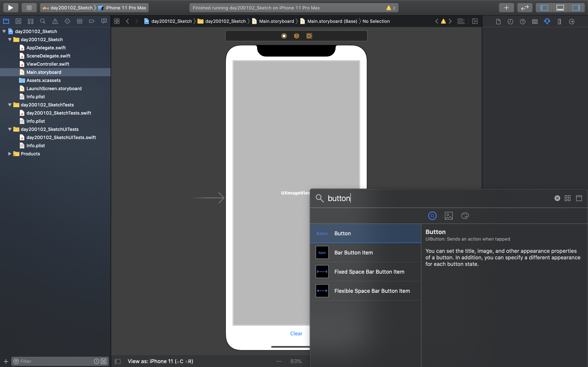Click the Clear button on canvas

tap(296, 334)
